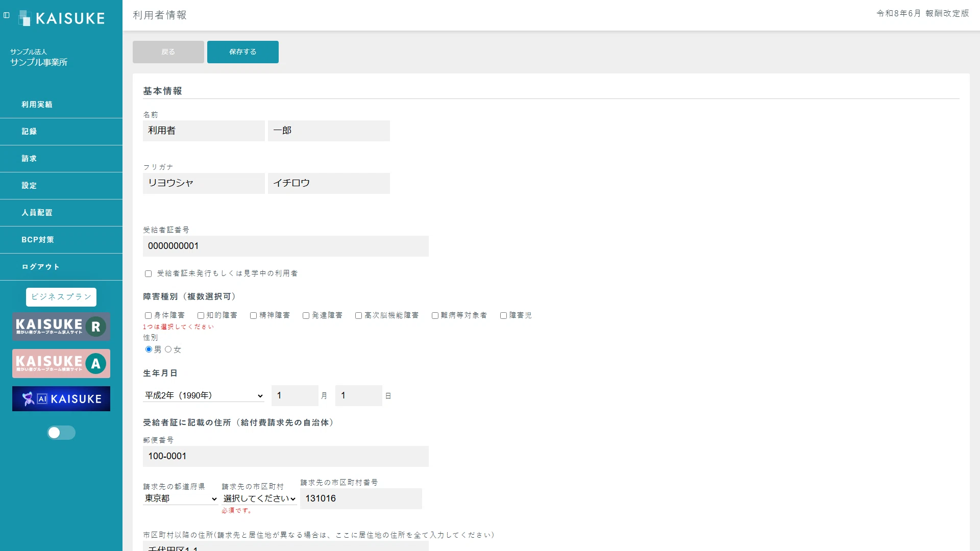Click the ビジネスプラン button
980x551 pixels.
61,297
